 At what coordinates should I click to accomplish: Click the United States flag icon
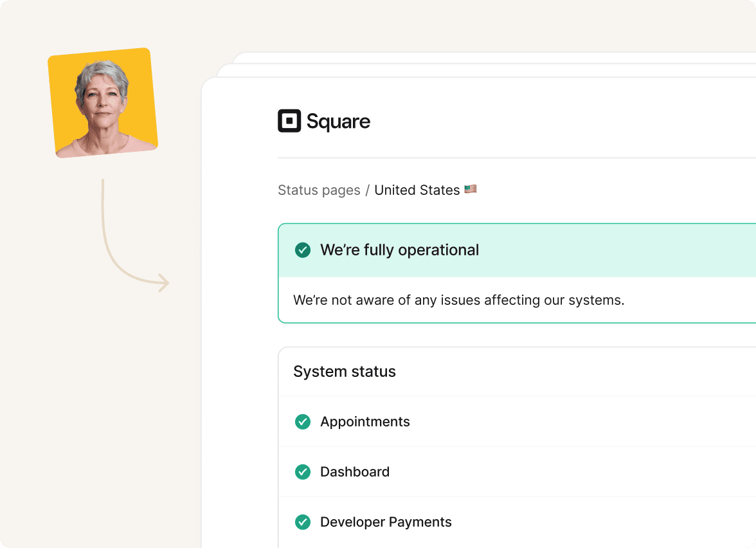(x=471, y=189)
